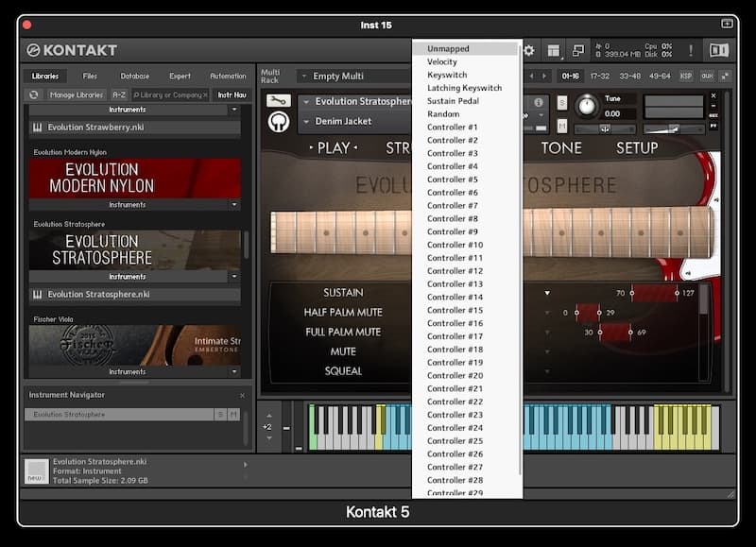Click the exclamation panic button

pos(691,50)
